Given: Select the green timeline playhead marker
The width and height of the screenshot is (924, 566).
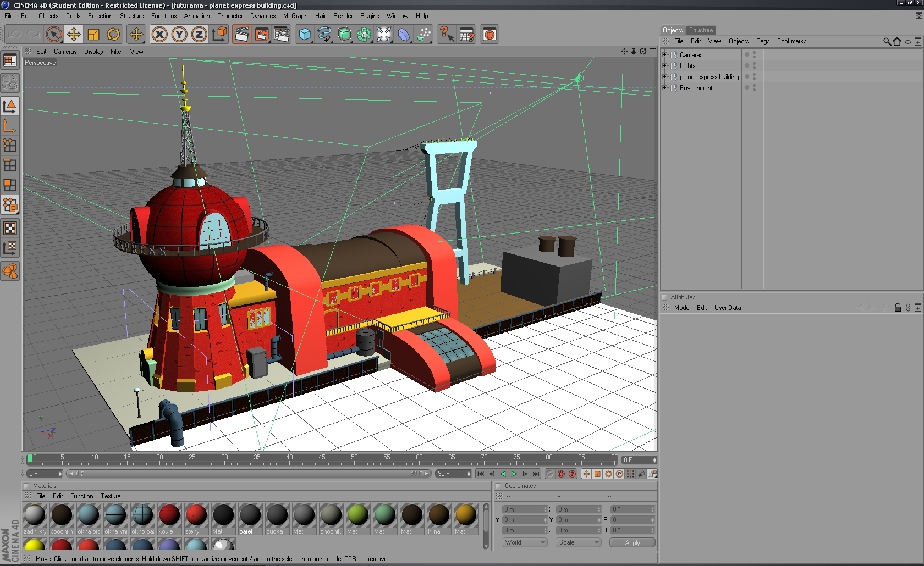Looking at the screenshot, I should pyautogui.click(x=30, y=458).
